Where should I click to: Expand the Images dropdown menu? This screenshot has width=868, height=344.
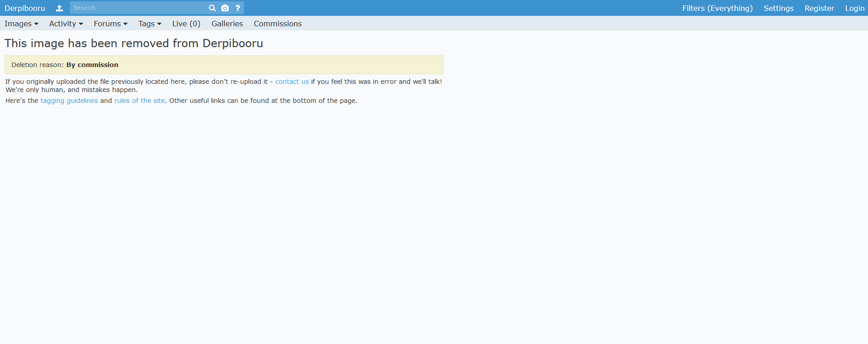coord(21,24)
